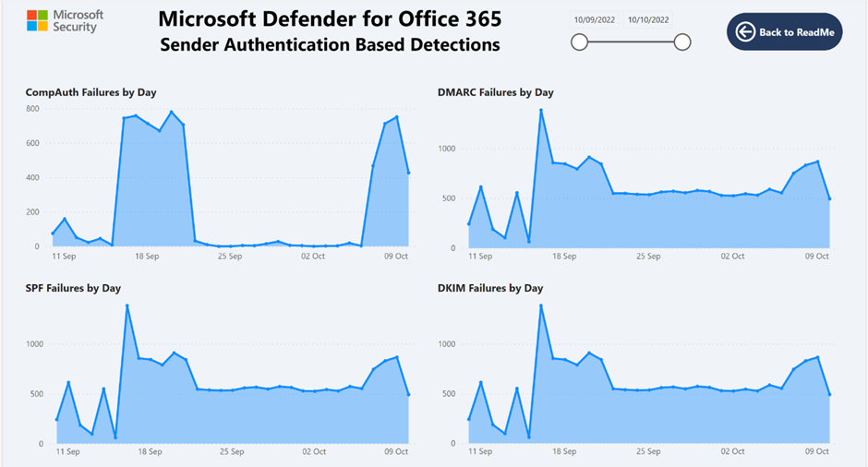The width and height of the screenshot is (868, 467).
Task: Click the first data point on CompAuth chart
Action: pos(53,233)
